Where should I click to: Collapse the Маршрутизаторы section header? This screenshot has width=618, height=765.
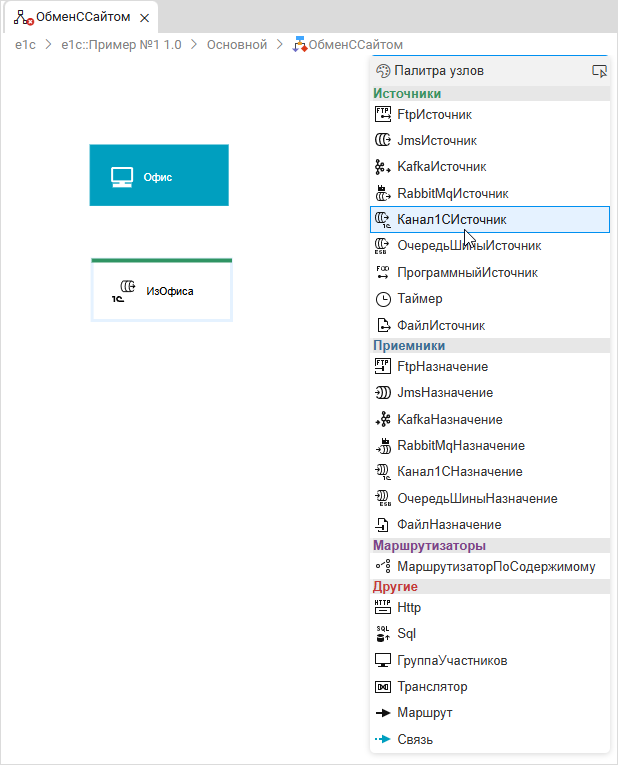click(429, 546)
